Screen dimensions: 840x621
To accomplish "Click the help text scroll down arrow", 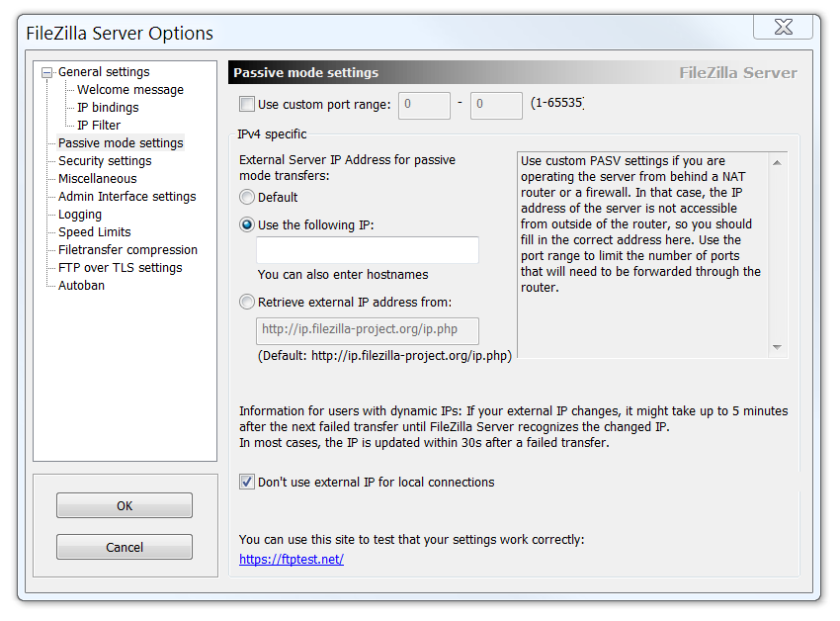I will click(778, 347).
